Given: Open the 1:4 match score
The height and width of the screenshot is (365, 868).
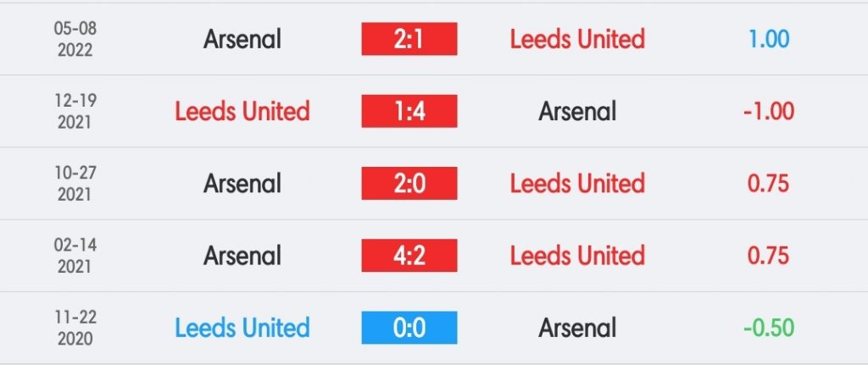Looking at the screenshot, I should [409, 111].
